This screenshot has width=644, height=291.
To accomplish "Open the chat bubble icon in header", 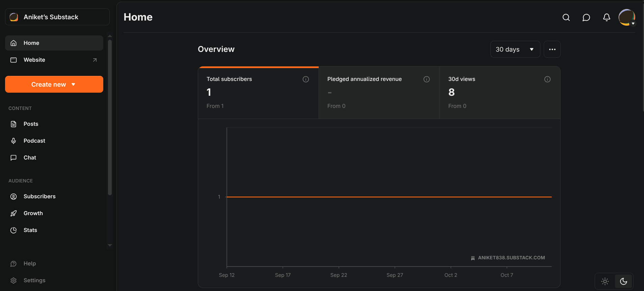I will tap(586, 18).
